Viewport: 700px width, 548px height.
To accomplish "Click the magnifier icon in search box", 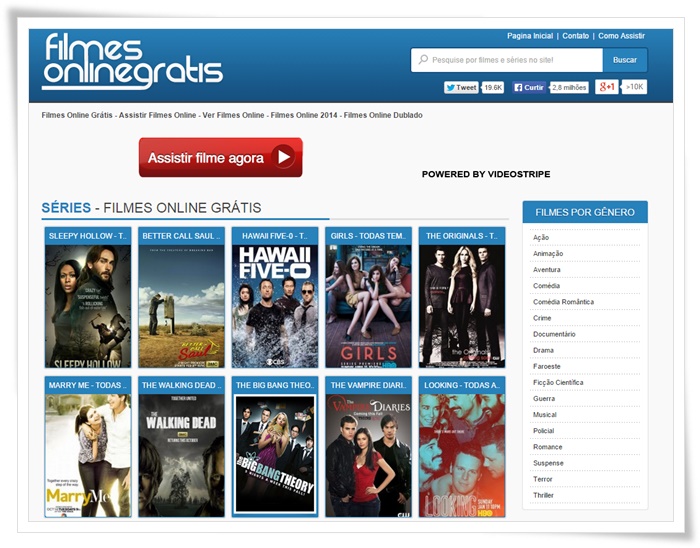I will [423, 60].
